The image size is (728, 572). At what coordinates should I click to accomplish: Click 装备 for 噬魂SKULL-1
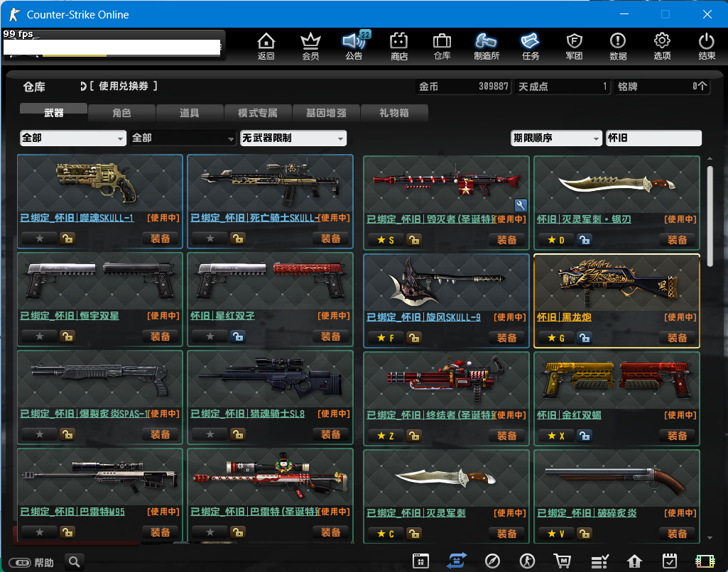coord(161,238)
